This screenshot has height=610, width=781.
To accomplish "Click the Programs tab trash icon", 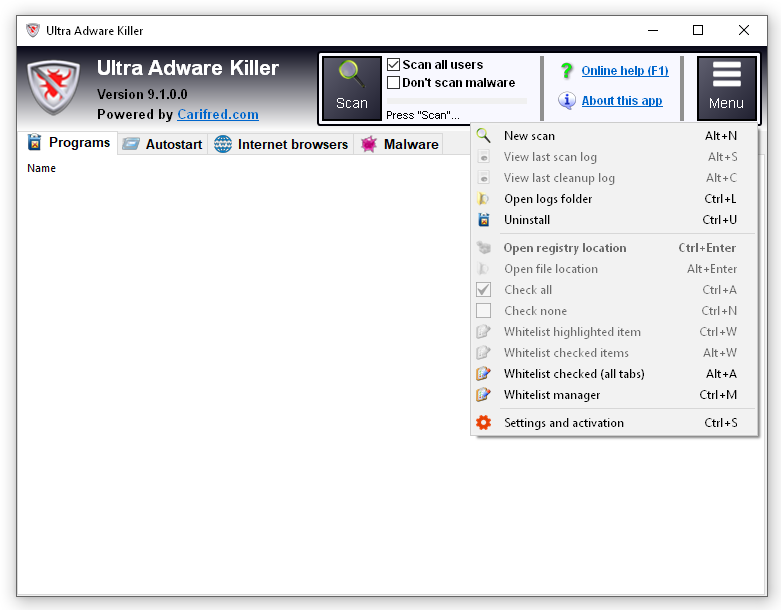I will tap(34, 142).
